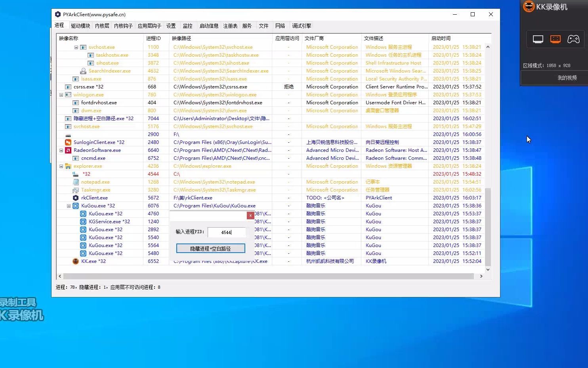Select the process row with PID 2900
This screenshot has width=588, height=368.
(x=271, y=134)
